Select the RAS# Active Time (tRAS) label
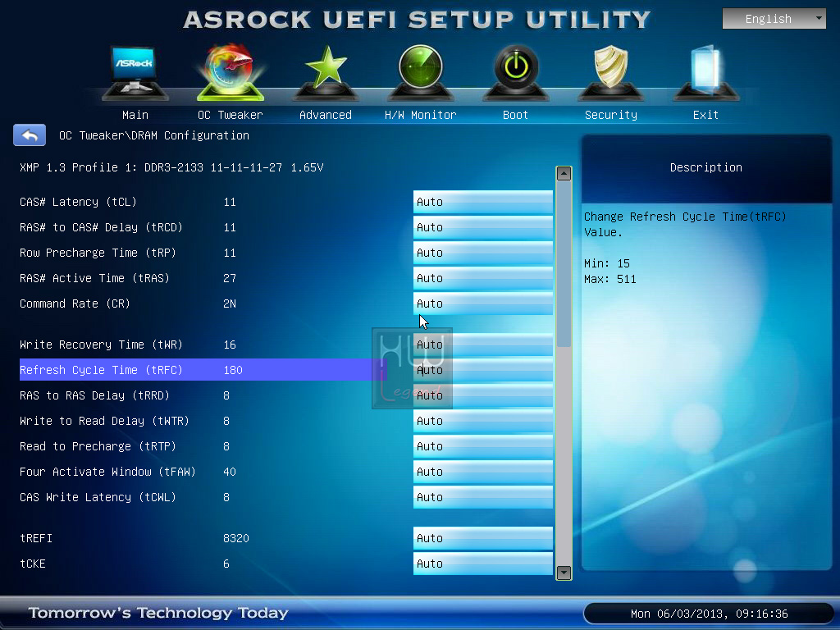 [x=95, y=278]
